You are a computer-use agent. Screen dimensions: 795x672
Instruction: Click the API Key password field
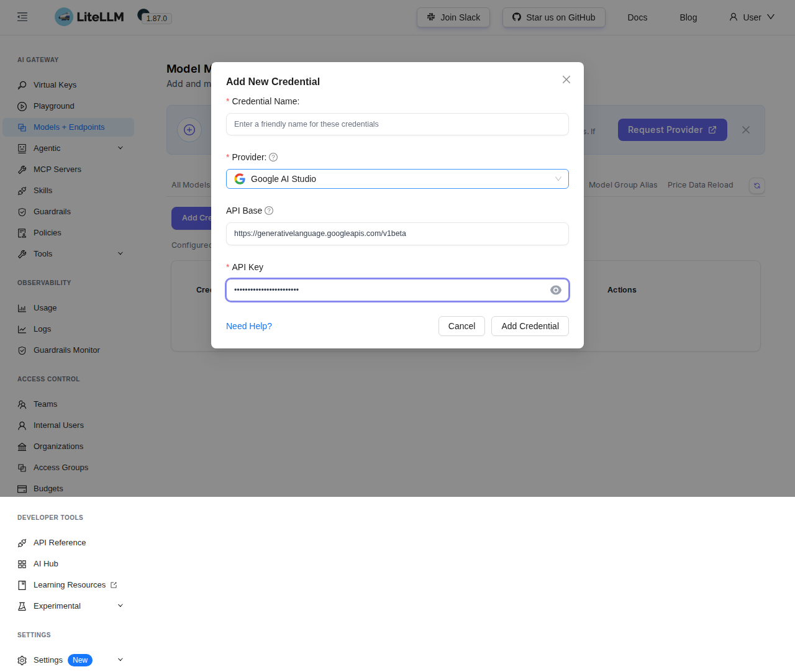click(397, 290)
